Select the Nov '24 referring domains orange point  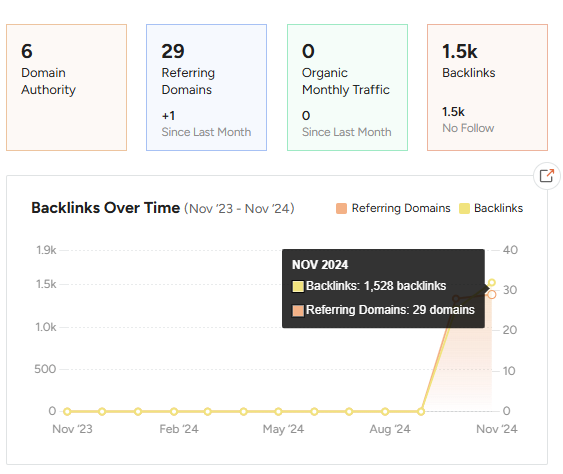point(492,295)
